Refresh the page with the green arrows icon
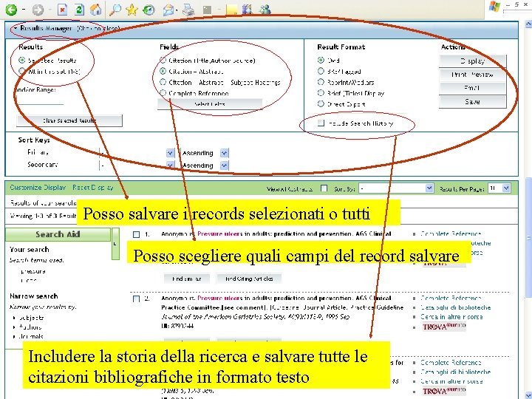This screenshot has width=532, height=399. (x=79, y=10)
